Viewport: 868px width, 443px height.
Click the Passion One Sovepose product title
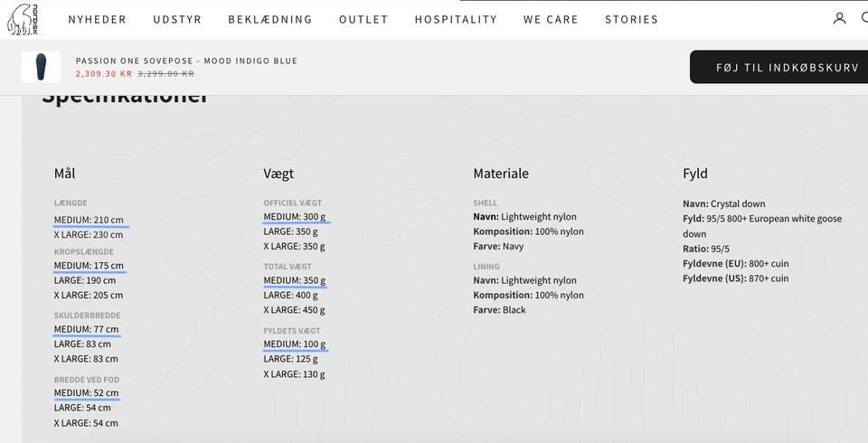186,61
